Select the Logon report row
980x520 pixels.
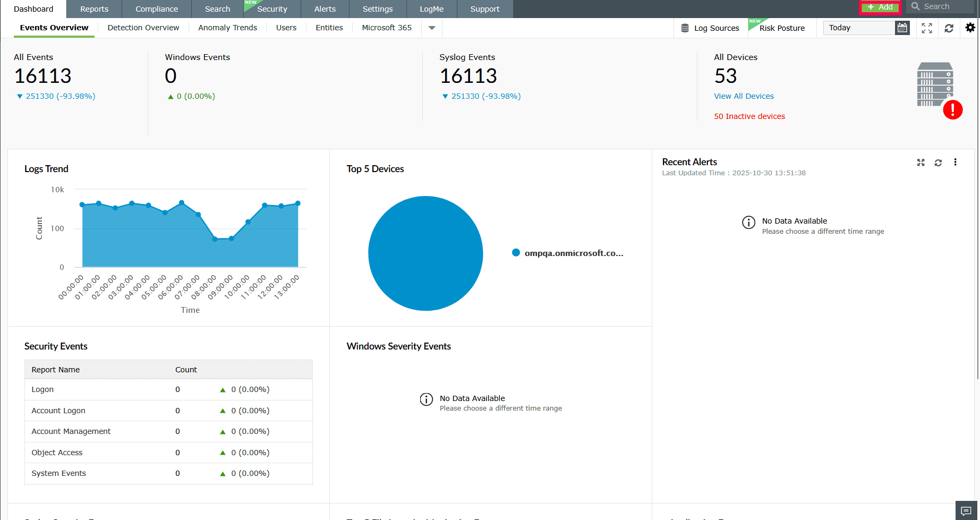(x=168, y=389)
